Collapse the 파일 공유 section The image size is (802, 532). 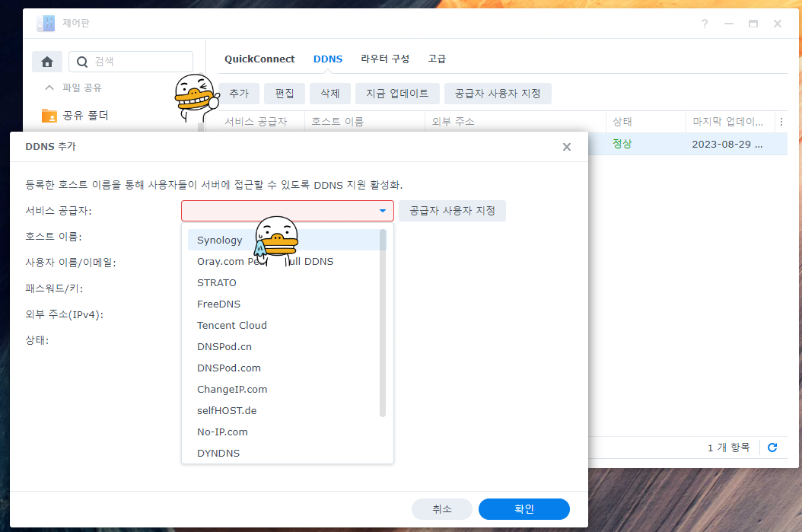tap(49, 88)
